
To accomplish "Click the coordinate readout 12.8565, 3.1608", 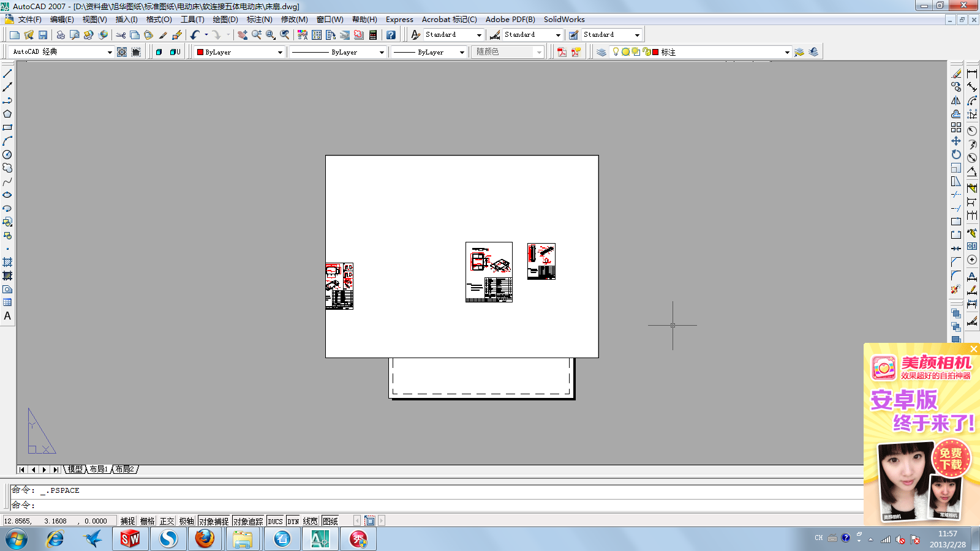I will [59, 521].
